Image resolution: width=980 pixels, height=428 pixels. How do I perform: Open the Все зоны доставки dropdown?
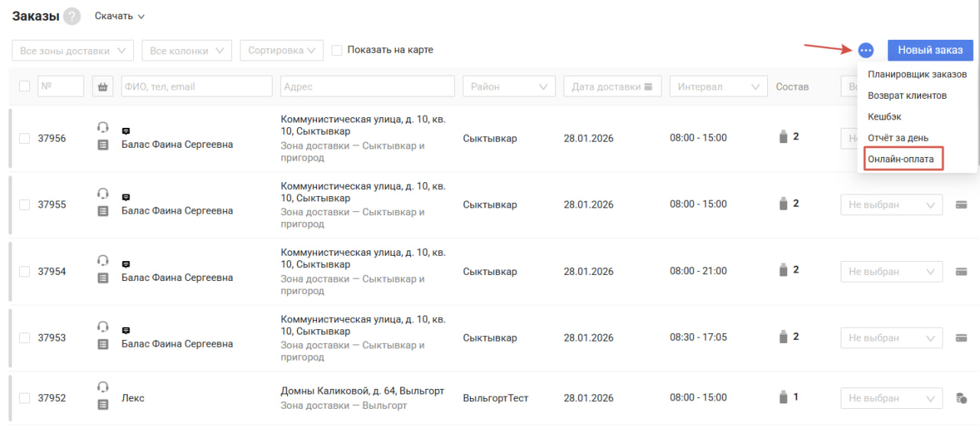pyautogui.click(x=73, y=51)
